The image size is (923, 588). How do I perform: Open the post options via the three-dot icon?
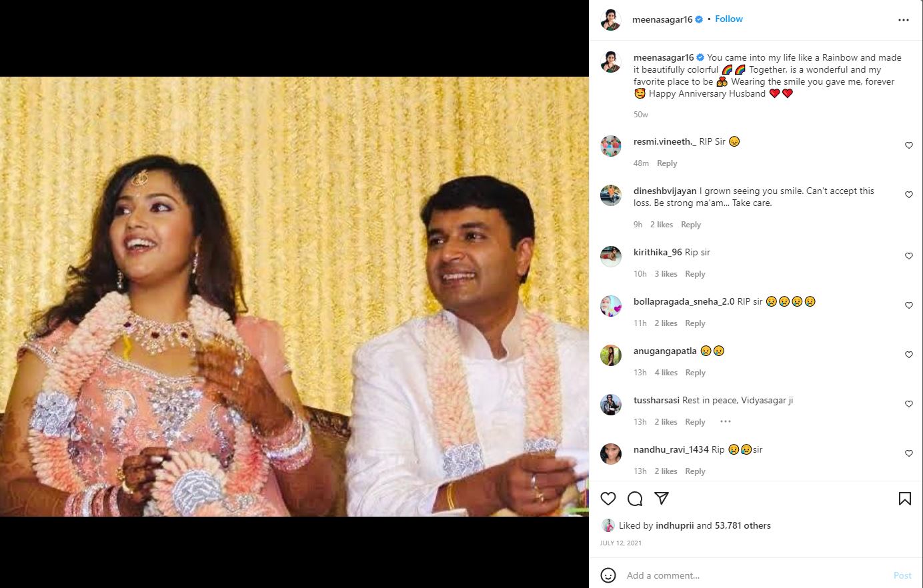904,19
